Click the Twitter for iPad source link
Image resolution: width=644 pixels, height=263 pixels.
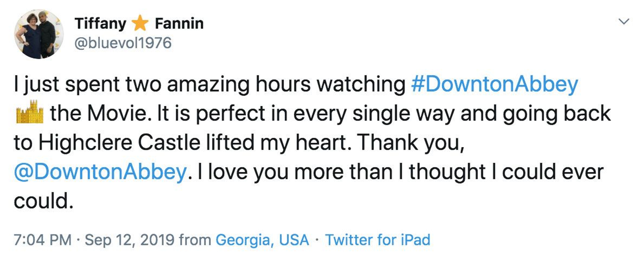378,240
